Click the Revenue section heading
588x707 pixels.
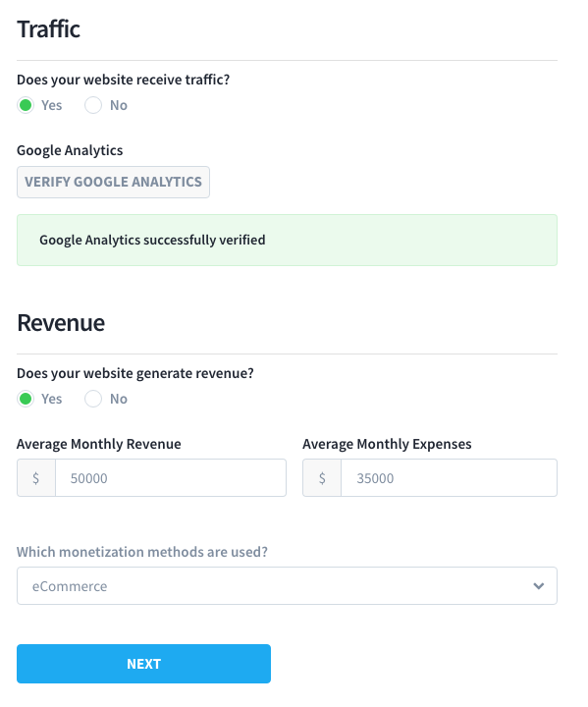(x=61, y=323)
